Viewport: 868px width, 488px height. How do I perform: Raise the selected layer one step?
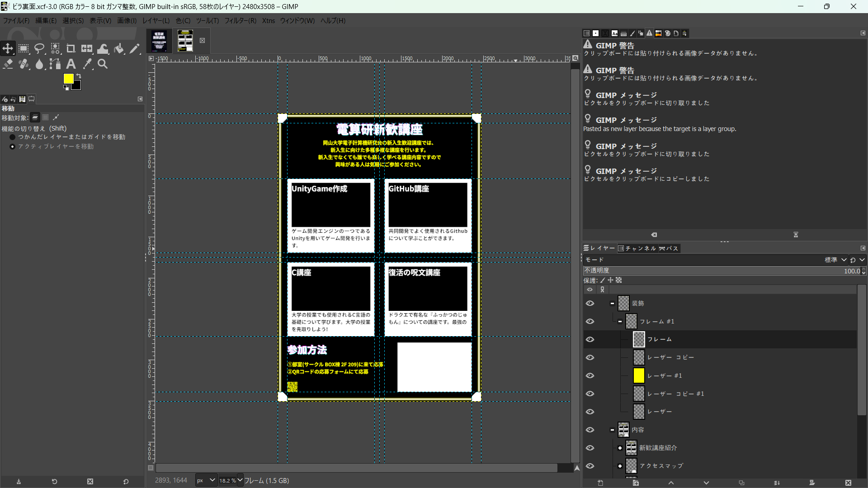(x=671, y=483)
